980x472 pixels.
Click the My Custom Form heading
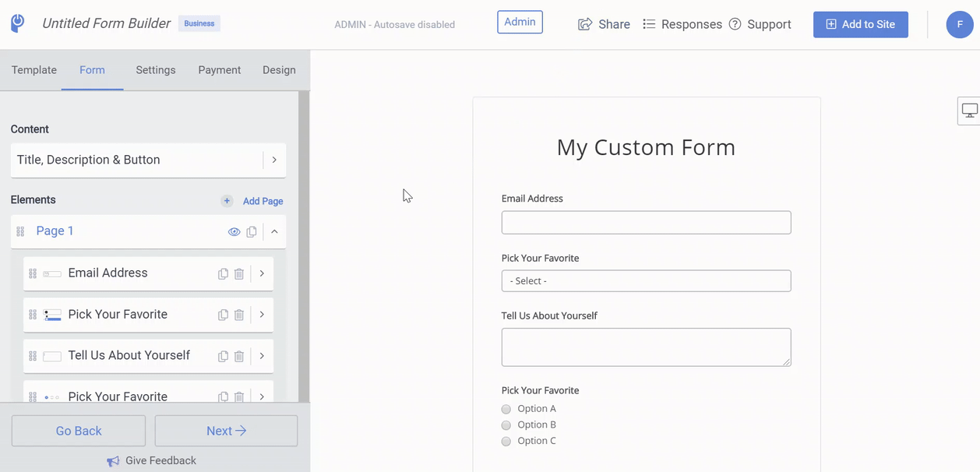click(647, 147)
